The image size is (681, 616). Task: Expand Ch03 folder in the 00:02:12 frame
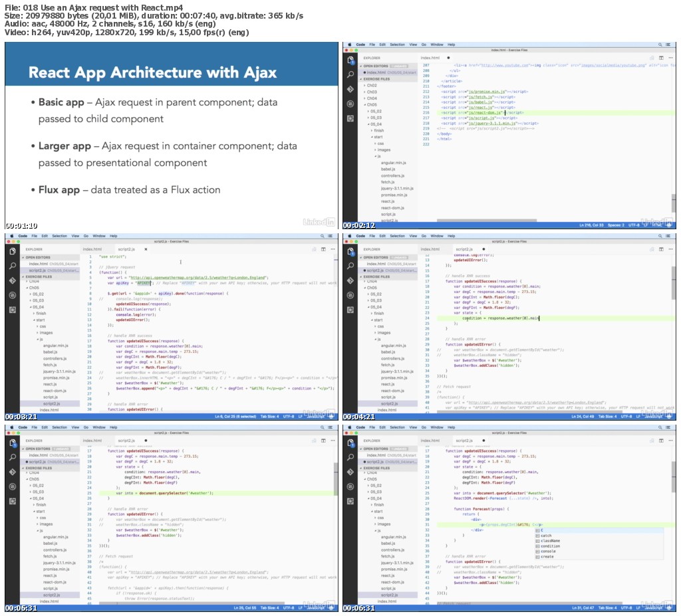371,92
